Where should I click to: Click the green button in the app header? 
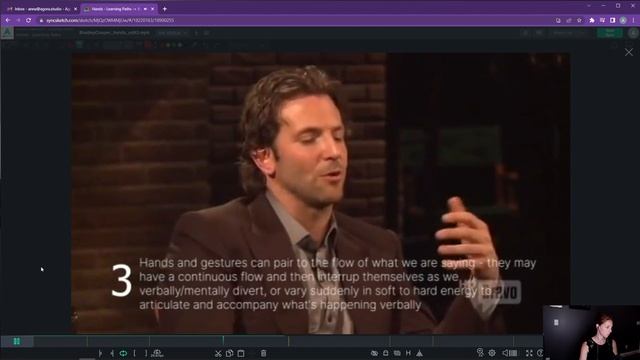point(609,33)
